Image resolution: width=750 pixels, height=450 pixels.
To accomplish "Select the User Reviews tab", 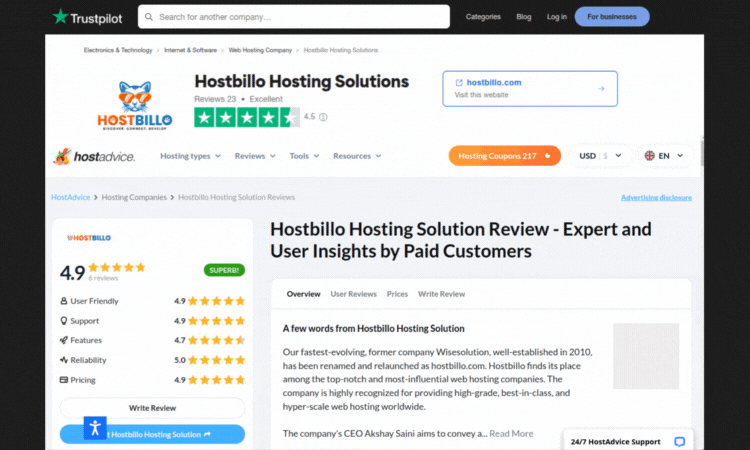I will click(x=353, y=294).
